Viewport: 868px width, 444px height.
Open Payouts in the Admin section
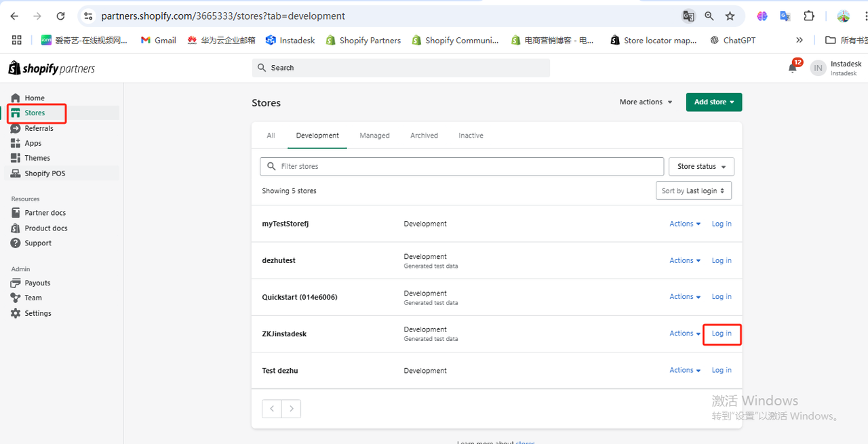37,283
